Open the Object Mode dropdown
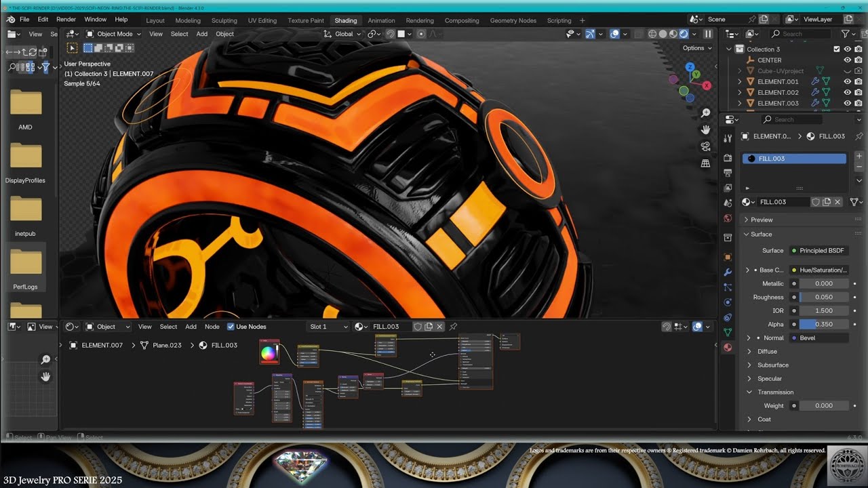The width and height of the screenshot is (868, 488). pyautogui.click(x=114, y=34)
